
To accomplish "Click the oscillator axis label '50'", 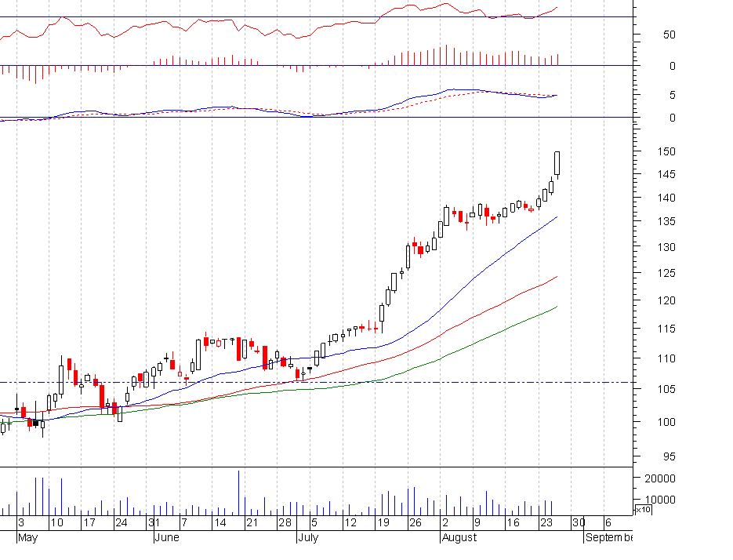I will pos(669,35).
